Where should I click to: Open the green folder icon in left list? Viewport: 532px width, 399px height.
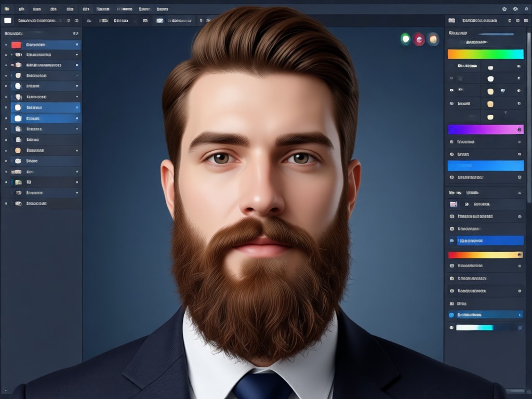(x=18, y=182)
